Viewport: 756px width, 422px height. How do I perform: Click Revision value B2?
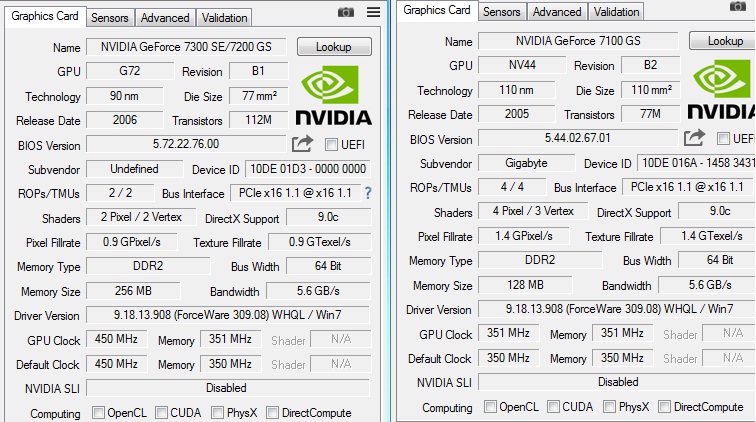click(x=650, y=65)
